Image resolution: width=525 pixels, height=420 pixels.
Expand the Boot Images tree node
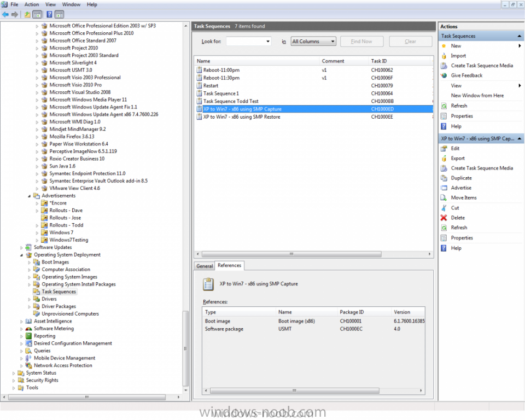click(x=29, y=262)
